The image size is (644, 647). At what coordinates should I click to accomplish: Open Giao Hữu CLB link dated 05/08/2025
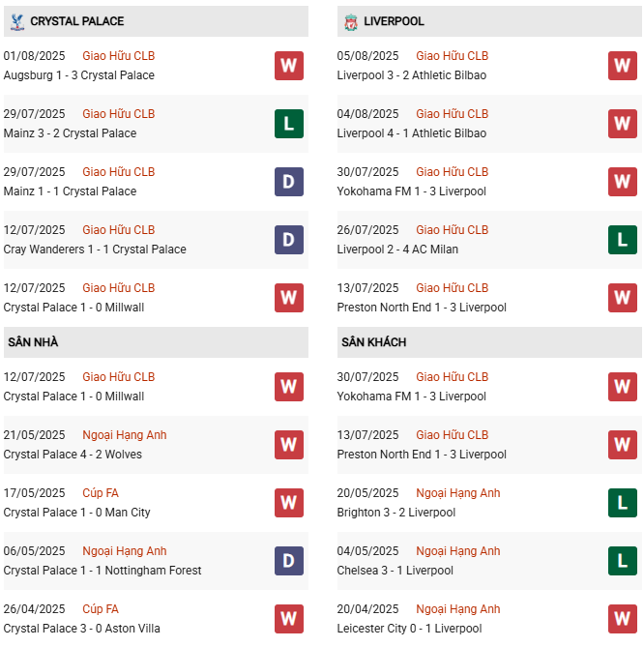[452, 56]
